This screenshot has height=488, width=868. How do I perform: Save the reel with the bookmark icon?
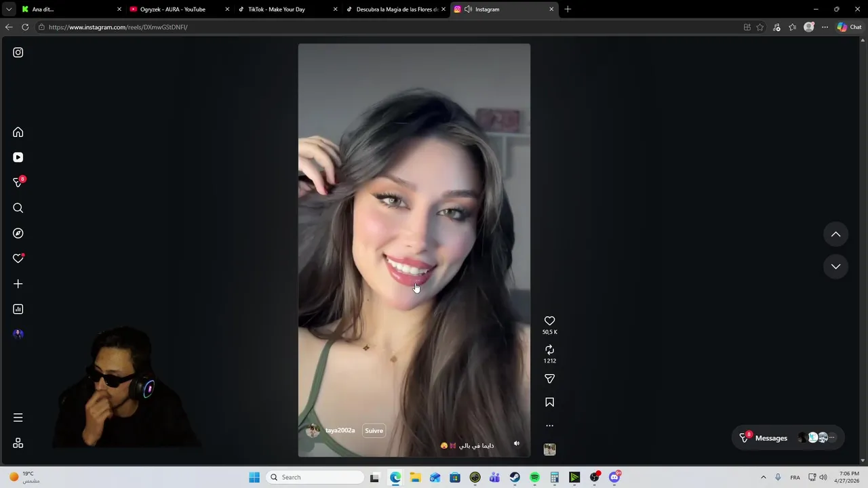point(549,403)
